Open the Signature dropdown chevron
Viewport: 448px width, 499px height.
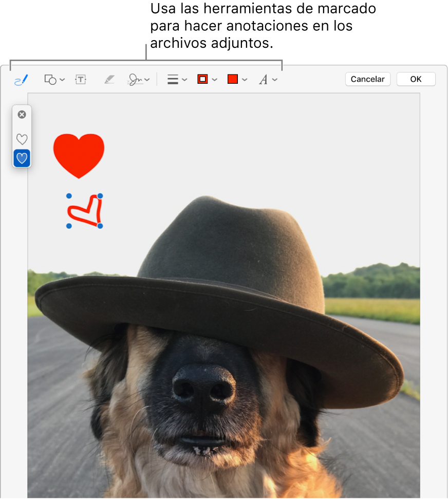[x=147, y=80]
